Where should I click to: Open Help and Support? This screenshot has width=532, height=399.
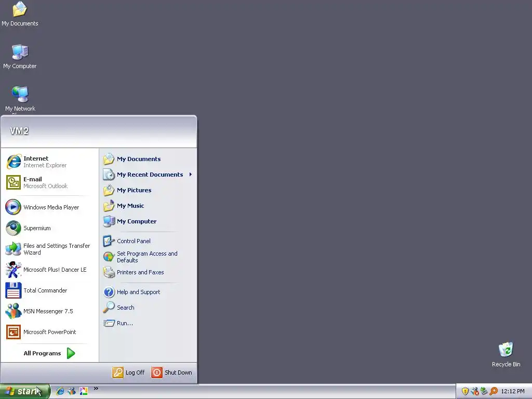148,292
